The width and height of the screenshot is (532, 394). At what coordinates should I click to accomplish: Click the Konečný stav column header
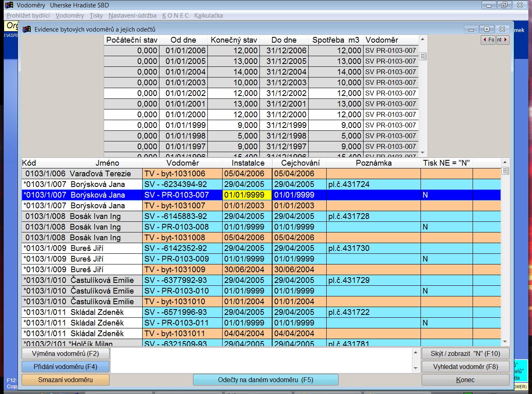[x=234, y=40]
